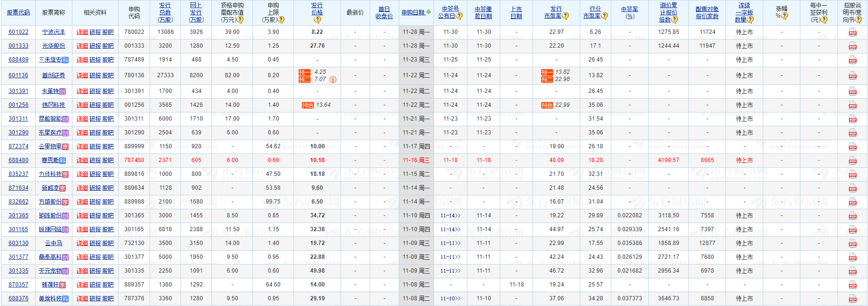Open 股吧 forum for 东星医疗
This screenshot has height=306, width=868.
[x=108, y=133]
